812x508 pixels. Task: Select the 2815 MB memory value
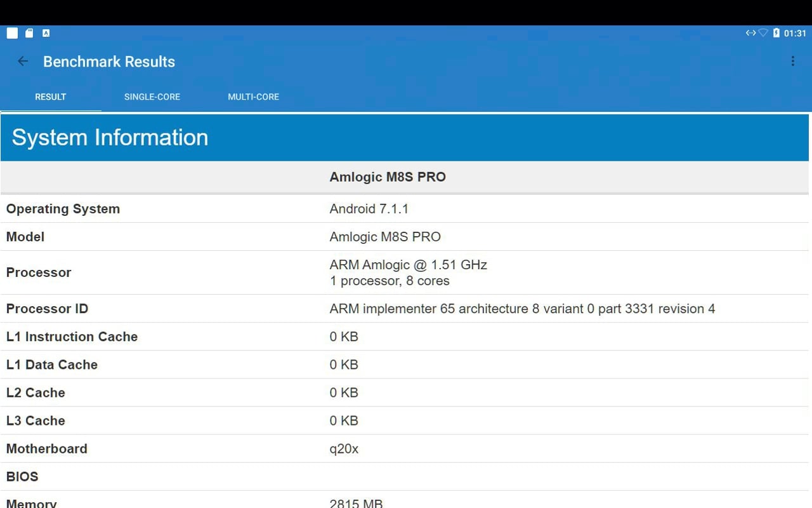(356, 503)
